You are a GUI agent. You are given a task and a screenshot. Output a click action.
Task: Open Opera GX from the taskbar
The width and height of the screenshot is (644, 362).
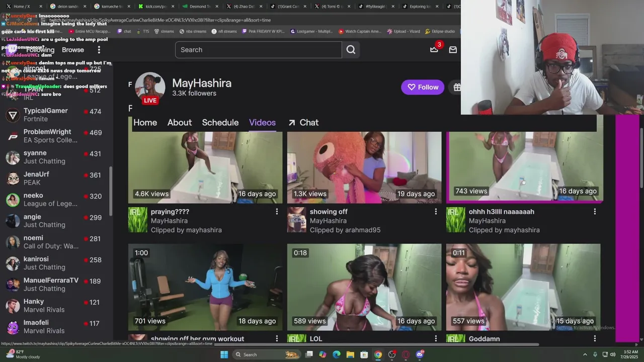[406, 354]
